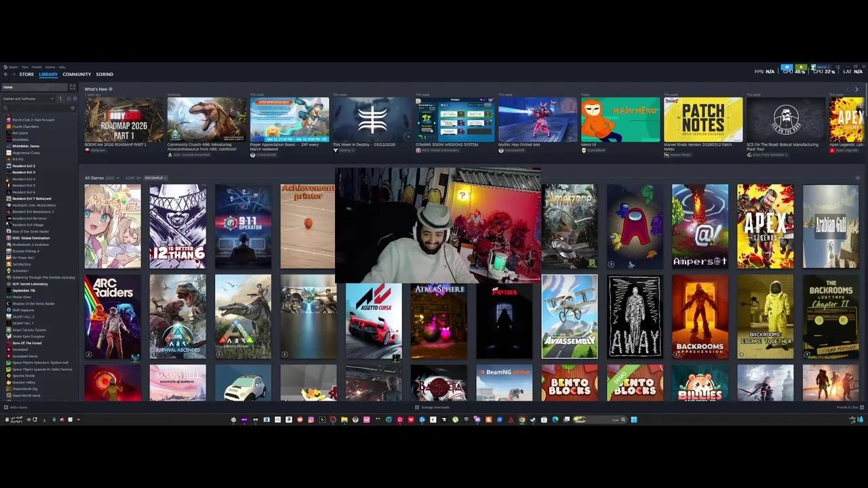Select the Ampers@t game cover

click(700, 226)
